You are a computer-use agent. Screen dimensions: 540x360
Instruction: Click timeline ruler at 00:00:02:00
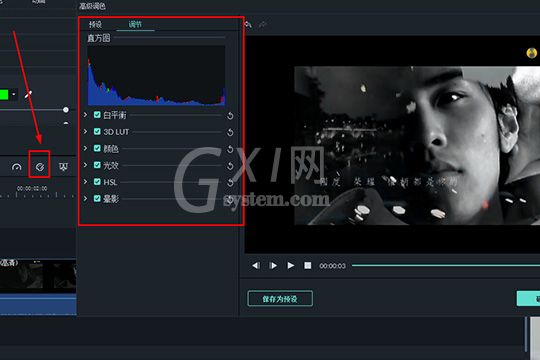point(32,189)
